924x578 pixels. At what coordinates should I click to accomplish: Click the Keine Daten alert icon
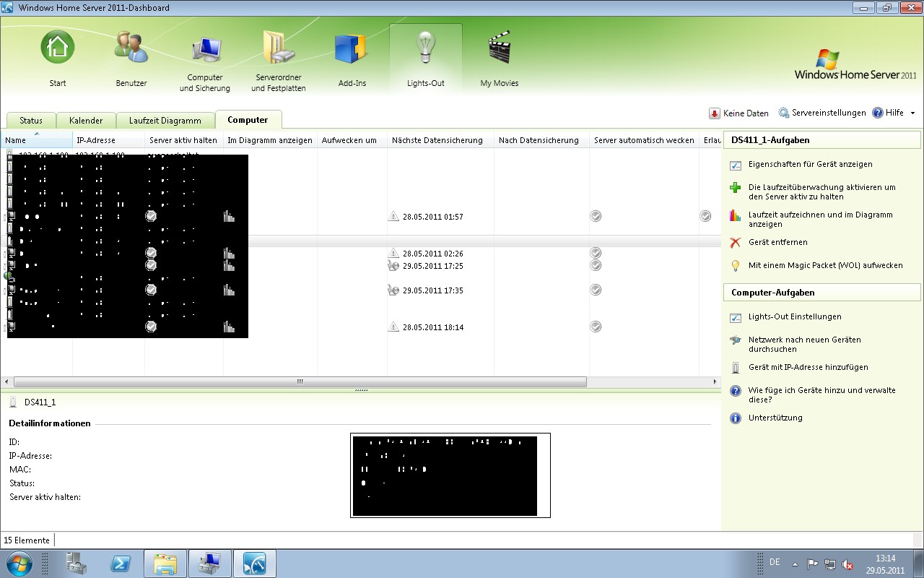(715, 113)
